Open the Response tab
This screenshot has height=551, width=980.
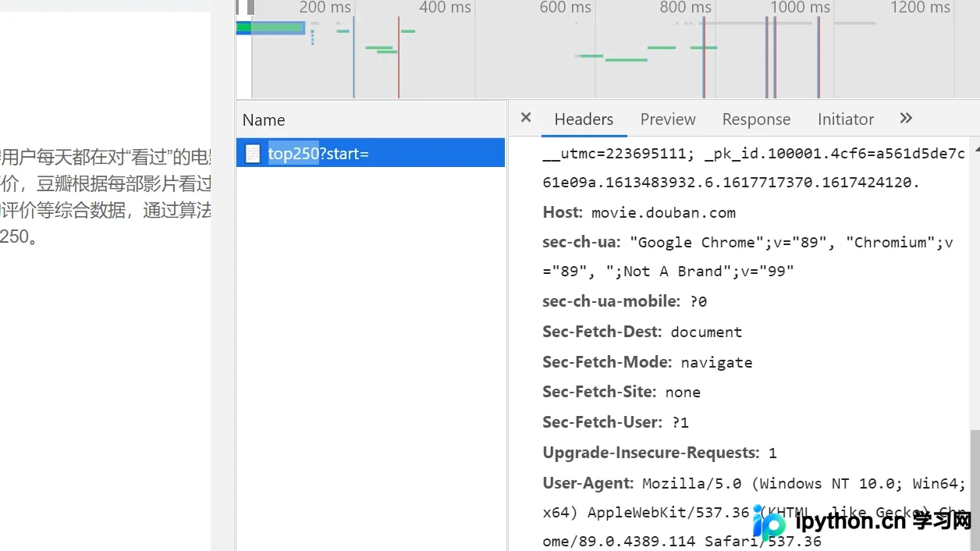pos(756,119)
